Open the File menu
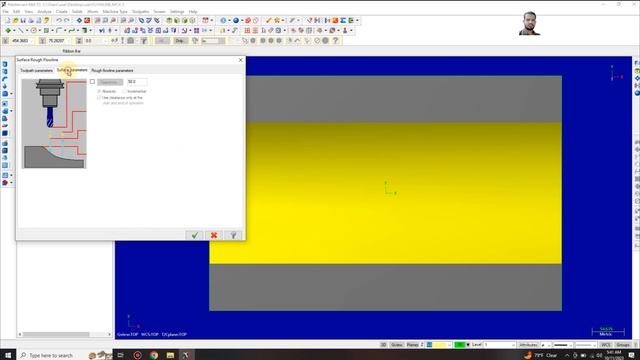The width and height of the screenshot is (640, 360). (x=5, y=12)
